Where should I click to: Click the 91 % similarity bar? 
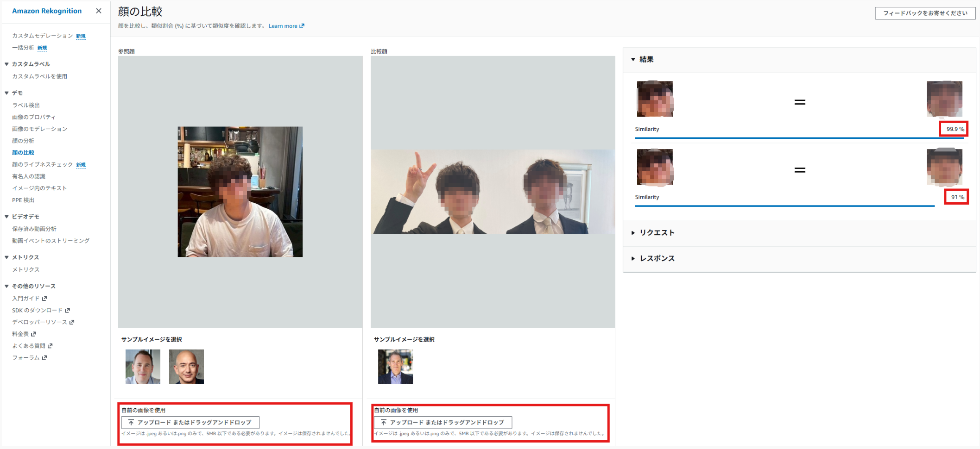[x=785, y=206]
